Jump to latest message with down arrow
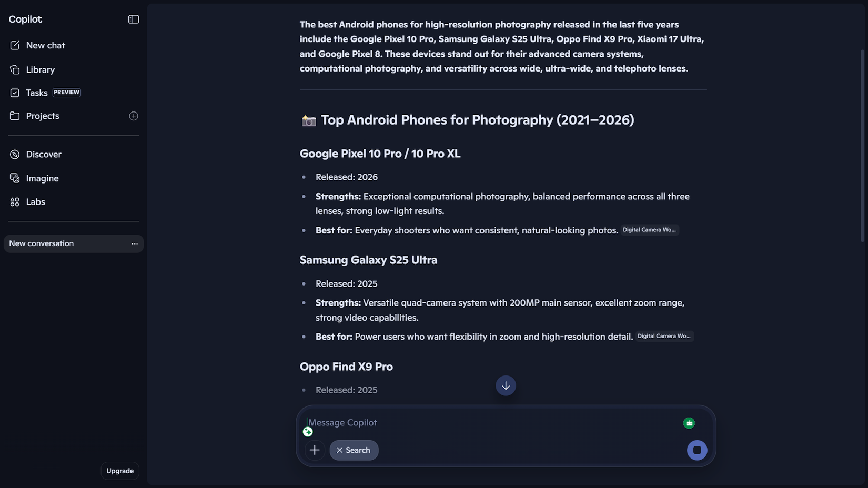This screenshot has height=488, width=868. tap(506, 385)
